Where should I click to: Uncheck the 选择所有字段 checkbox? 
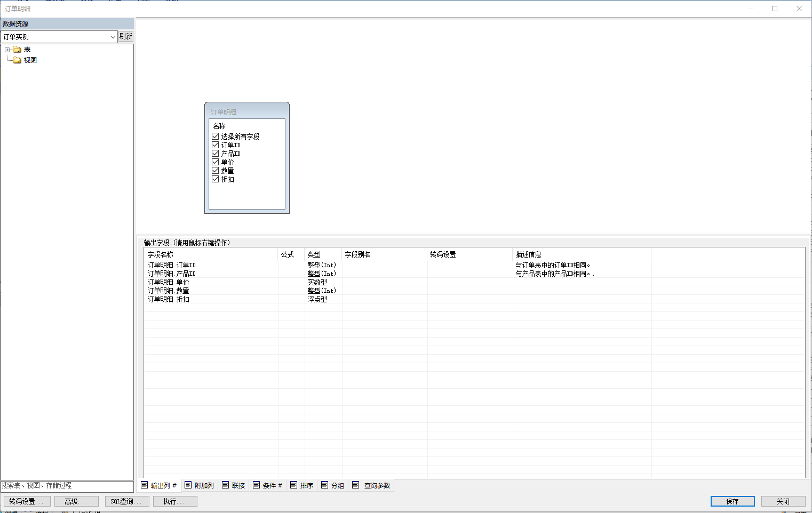point(216,137)
